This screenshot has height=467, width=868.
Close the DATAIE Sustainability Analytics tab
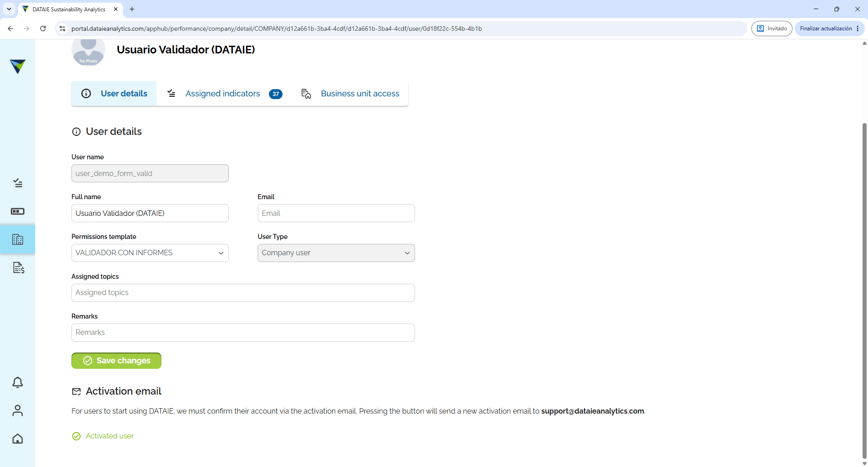[116, 9]
